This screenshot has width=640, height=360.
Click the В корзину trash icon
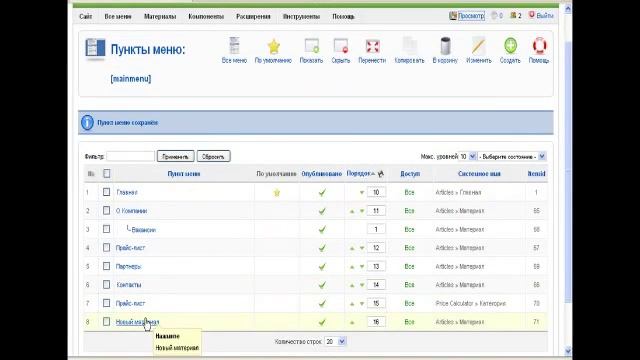[x=445, y=50]
